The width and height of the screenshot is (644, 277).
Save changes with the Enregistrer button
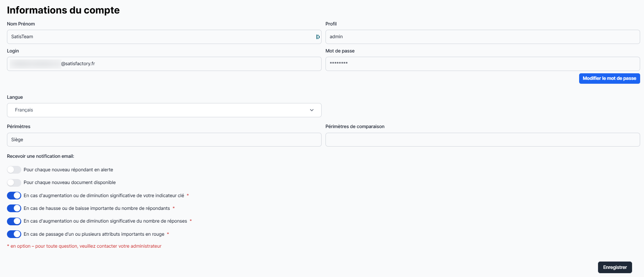[x=615, y=267]
